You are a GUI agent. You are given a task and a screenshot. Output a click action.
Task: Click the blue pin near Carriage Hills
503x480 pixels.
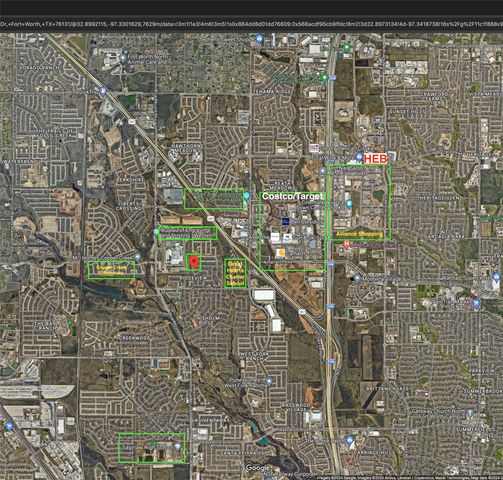tap(349, 440)
